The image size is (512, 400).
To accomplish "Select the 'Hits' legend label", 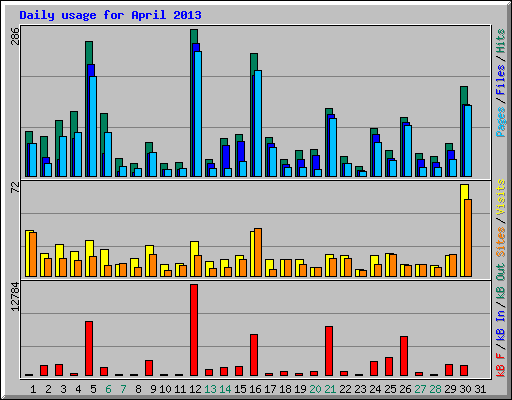I will coord(501,41).
